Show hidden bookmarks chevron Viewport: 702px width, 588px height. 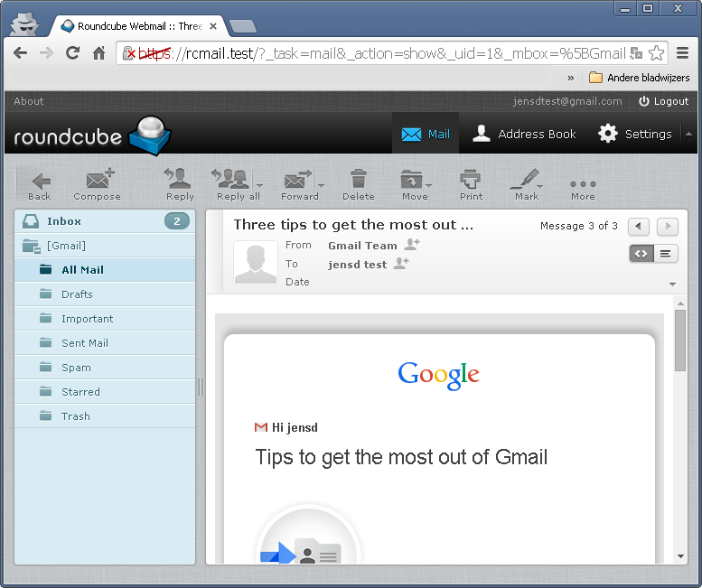(x=570, y=78)
